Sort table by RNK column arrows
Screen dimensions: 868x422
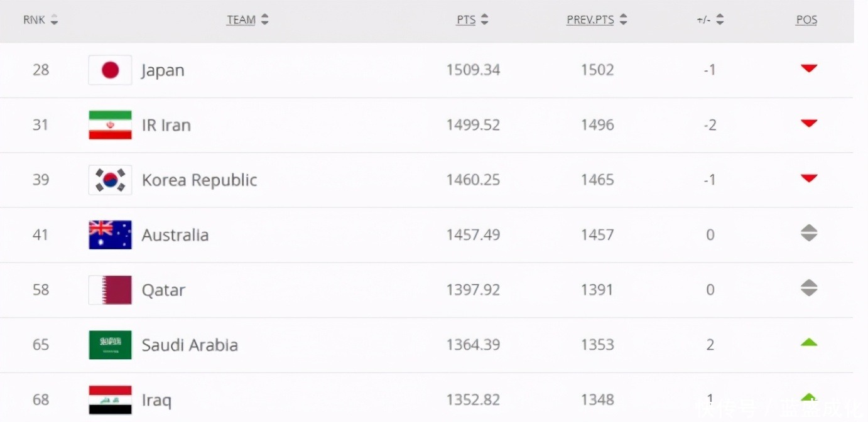54,20
